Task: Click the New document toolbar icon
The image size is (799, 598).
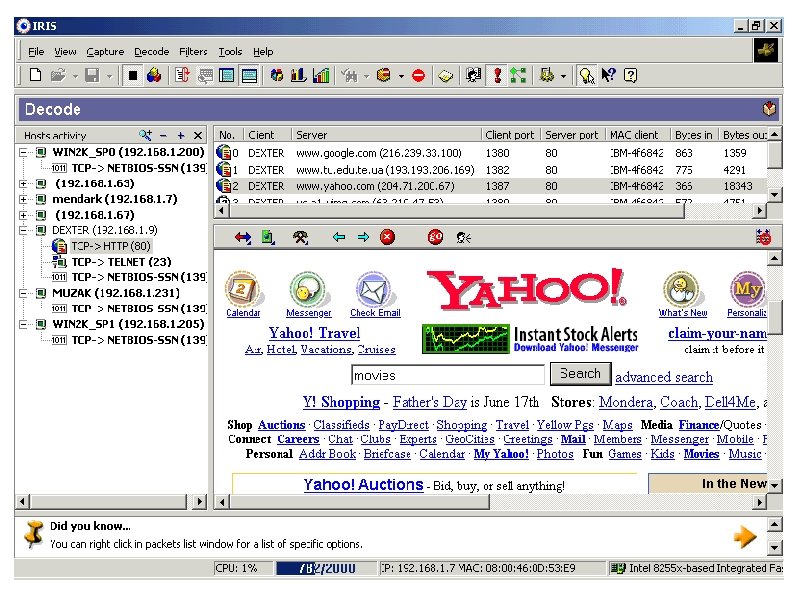Action: coord(35,75)
